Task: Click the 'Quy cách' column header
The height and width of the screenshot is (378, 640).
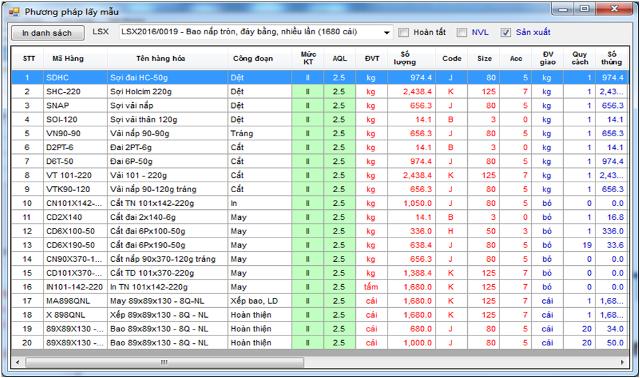Action: point(580,58)
